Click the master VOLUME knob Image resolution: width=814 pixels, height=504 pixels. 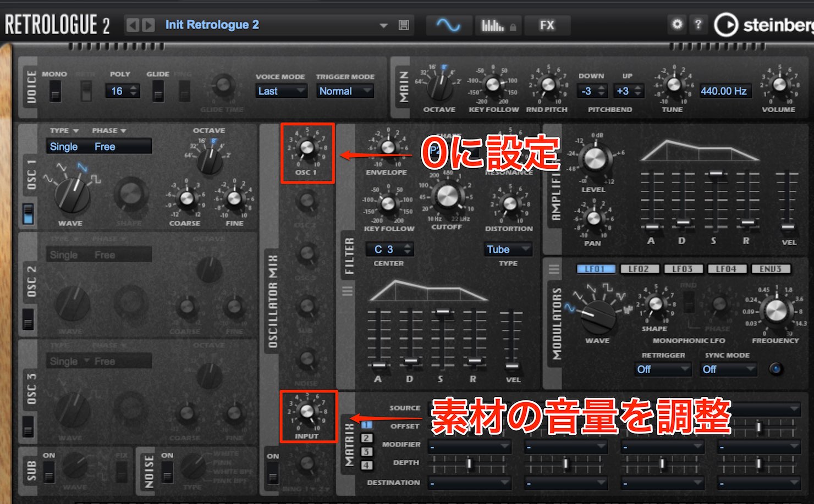tap(779, 85)
